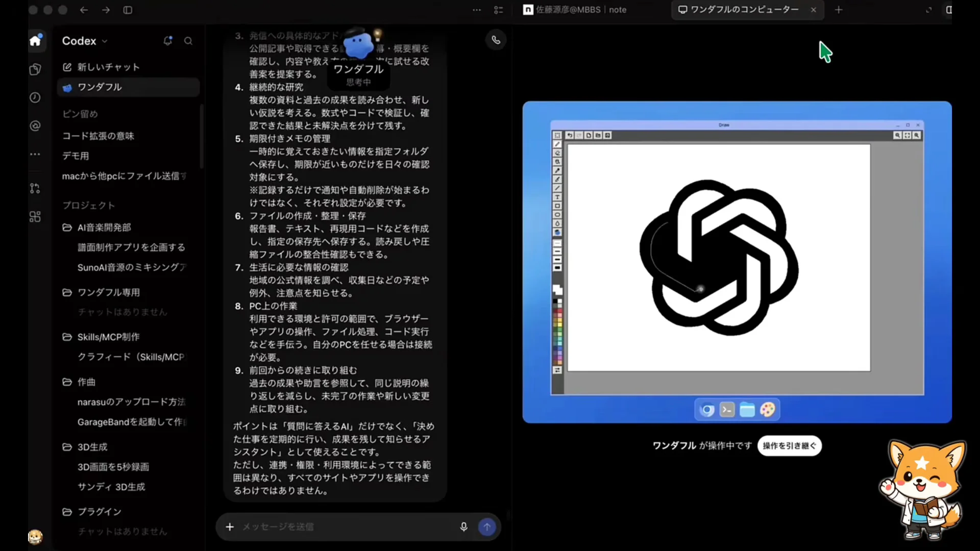The width and height of the screenshot is (980, 551).
Task: Open the ワンダフル chat in sidebar
Action: (128, 87)
